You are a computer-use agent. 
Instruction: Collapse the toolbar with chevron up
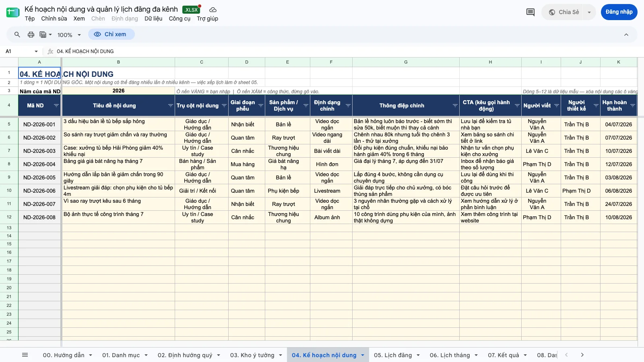point(626,35)
